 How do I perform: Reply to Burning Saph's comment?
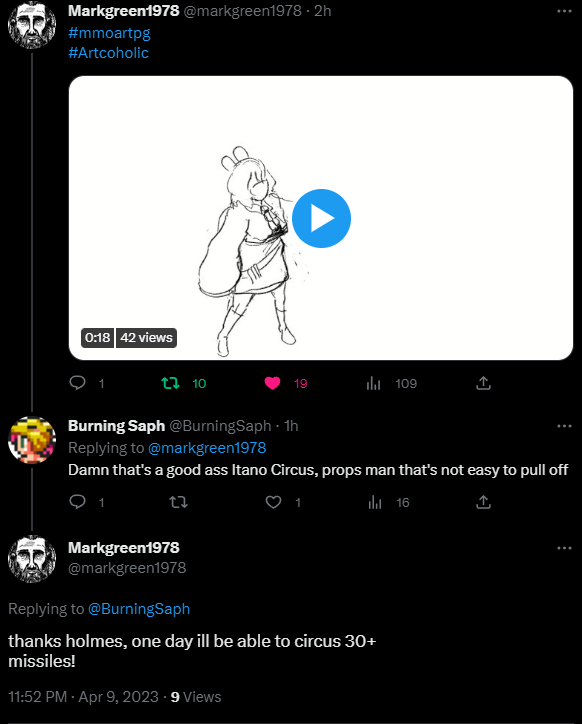[x=78, y=502]
